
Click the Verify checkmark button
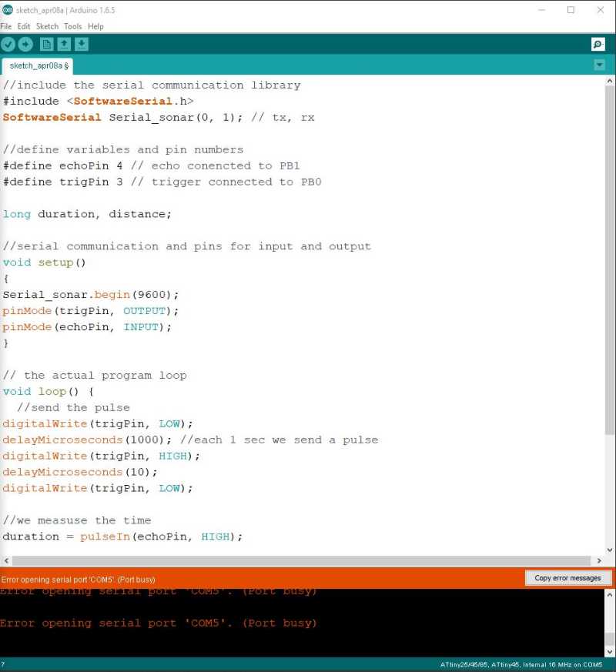[x=8, y=44]
